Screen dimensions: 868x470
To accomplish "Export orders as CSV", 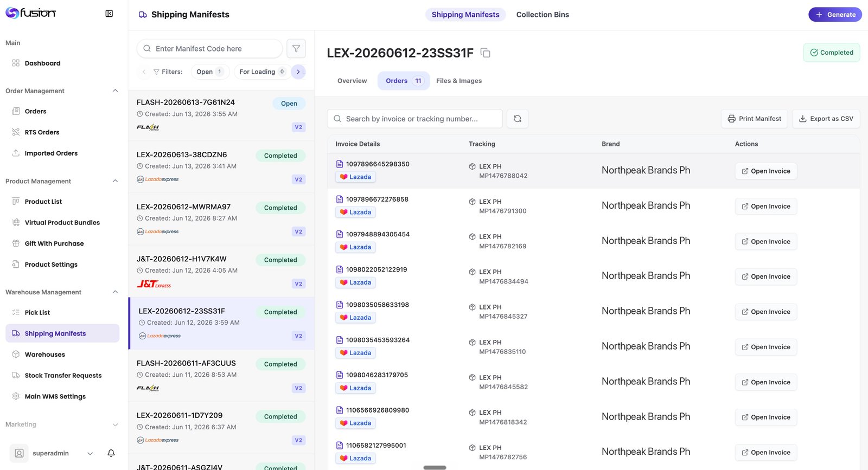I will (x=826, y=119).
